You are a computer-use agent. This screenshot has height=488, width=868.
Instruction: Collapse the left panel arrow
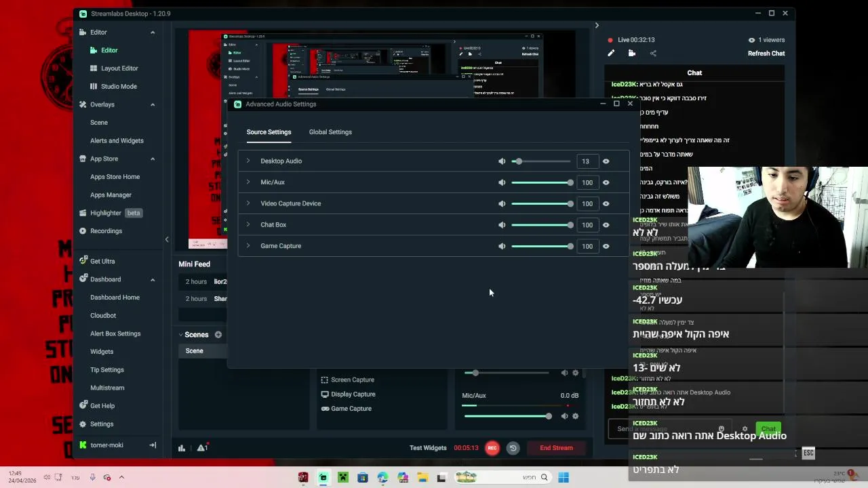click(x=167, y=239)
